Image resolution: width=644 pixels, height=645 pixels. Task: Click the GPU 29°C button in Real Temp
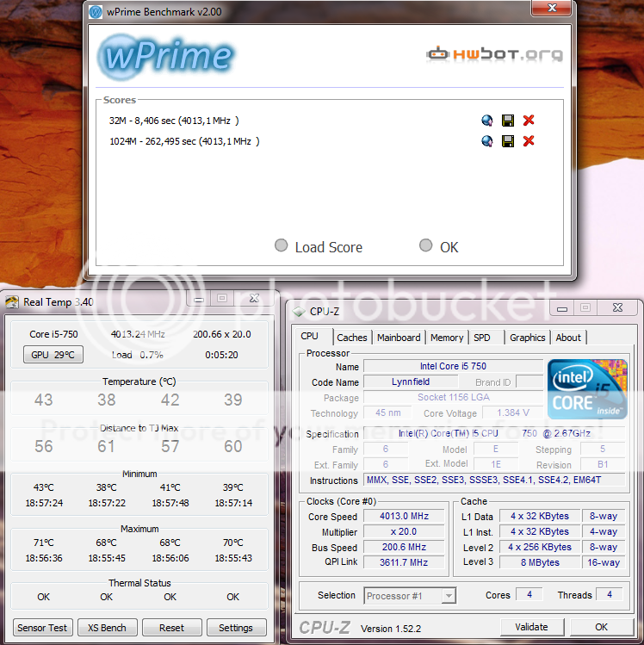pyautogui.click(x=53, y=355)
